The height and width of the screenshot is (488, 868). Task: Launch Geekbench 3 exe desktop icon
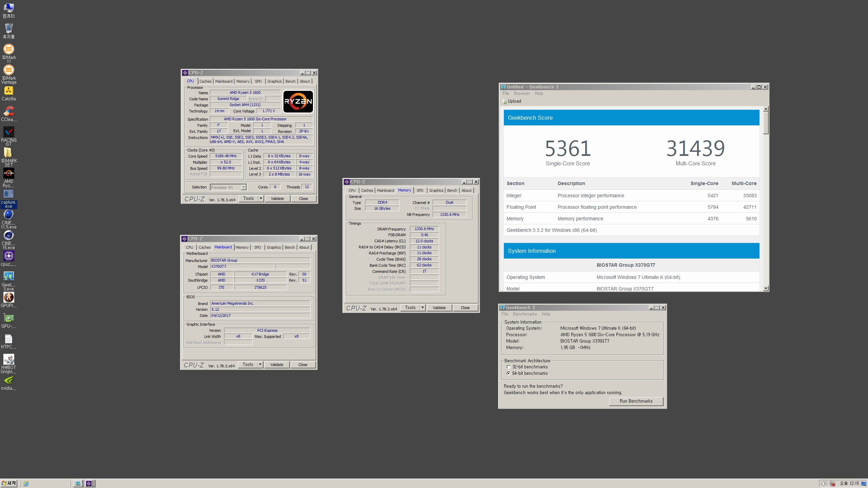click(x=8, y=281)
